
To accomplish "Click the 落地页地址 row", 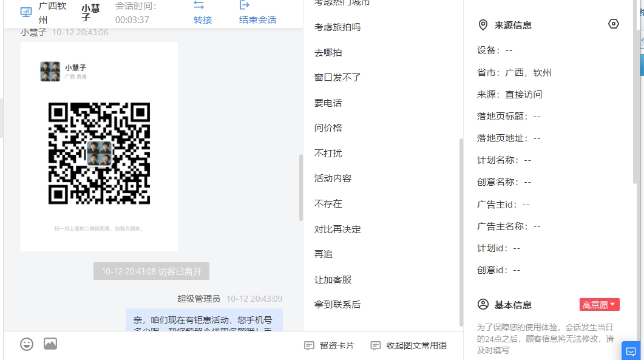I will pyautogui.click(x=509, y=138).
